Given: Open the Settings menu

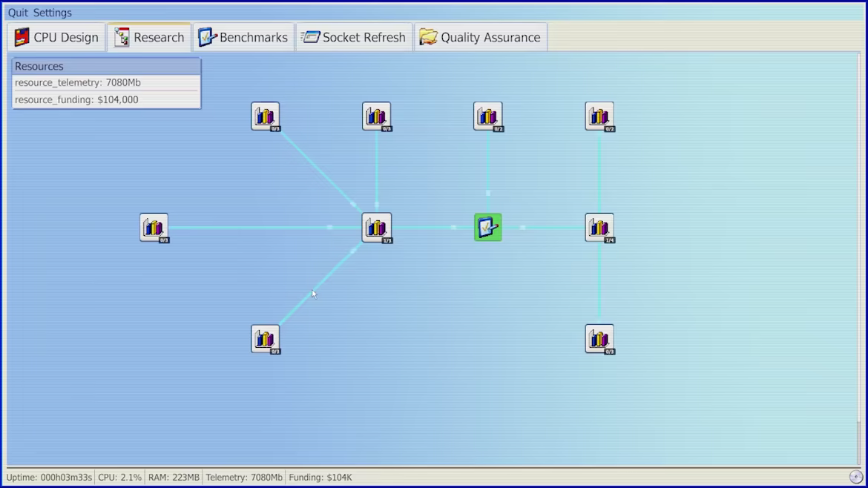Looking at the screenshot, I should pos(53,12).
